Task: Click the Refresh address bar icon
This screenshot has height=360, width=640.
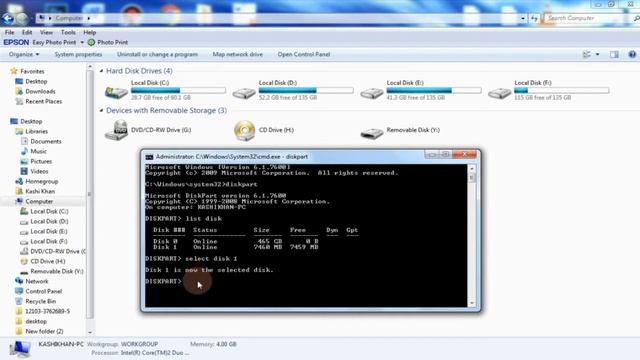Action: click(534, 18)
